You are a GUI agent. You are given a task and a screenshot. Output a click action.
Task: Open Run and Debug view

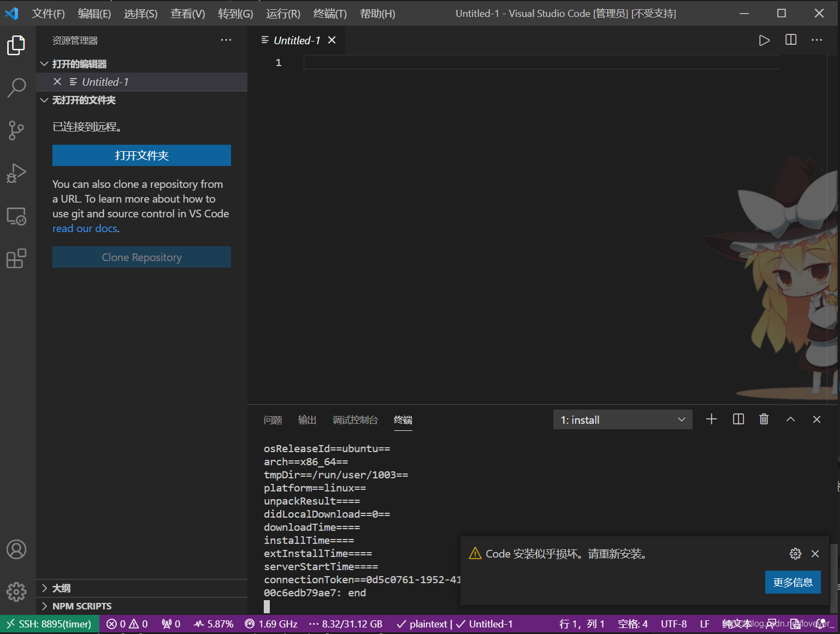[16, 173]
